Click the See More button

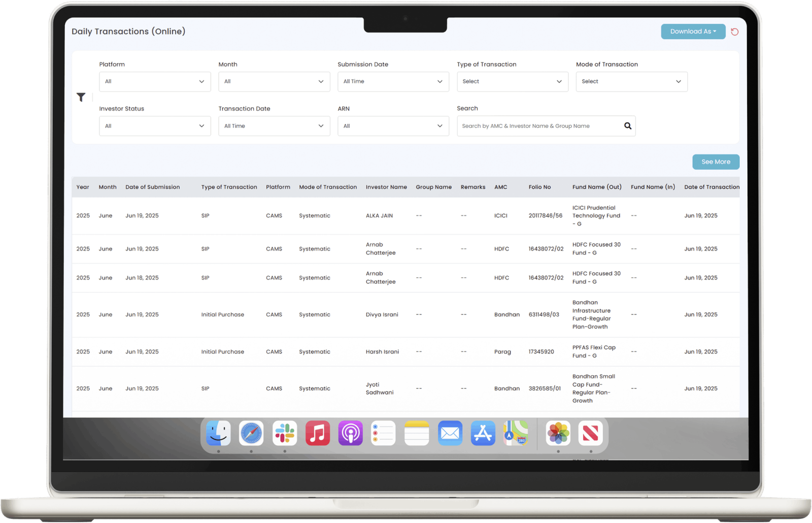[716, 162]
